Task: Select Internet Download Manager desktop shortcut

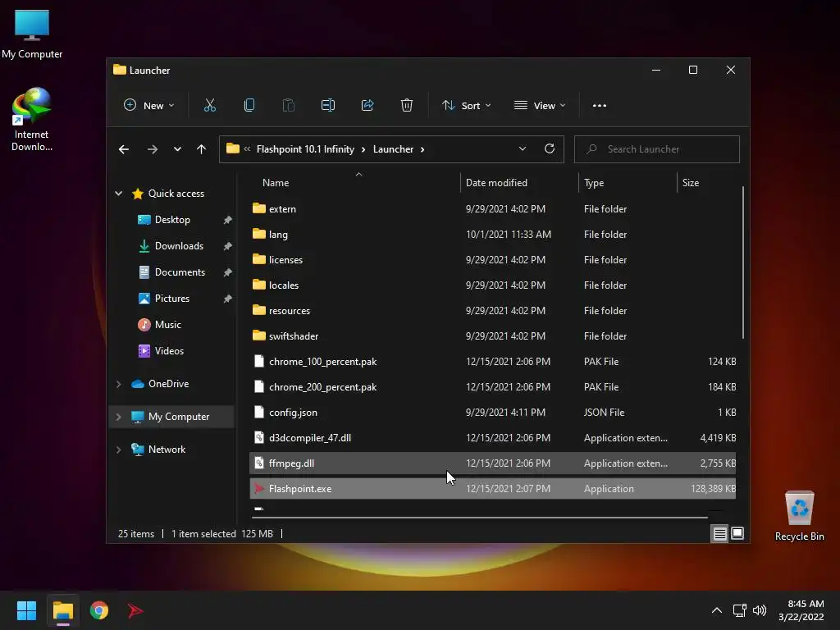Action: pos(32,120)
